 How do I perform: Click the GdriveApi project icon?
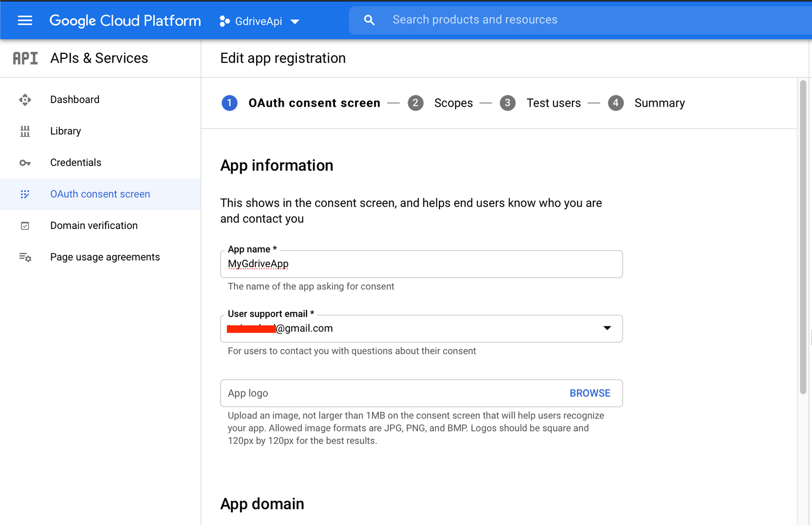click(x=224, y=21)
